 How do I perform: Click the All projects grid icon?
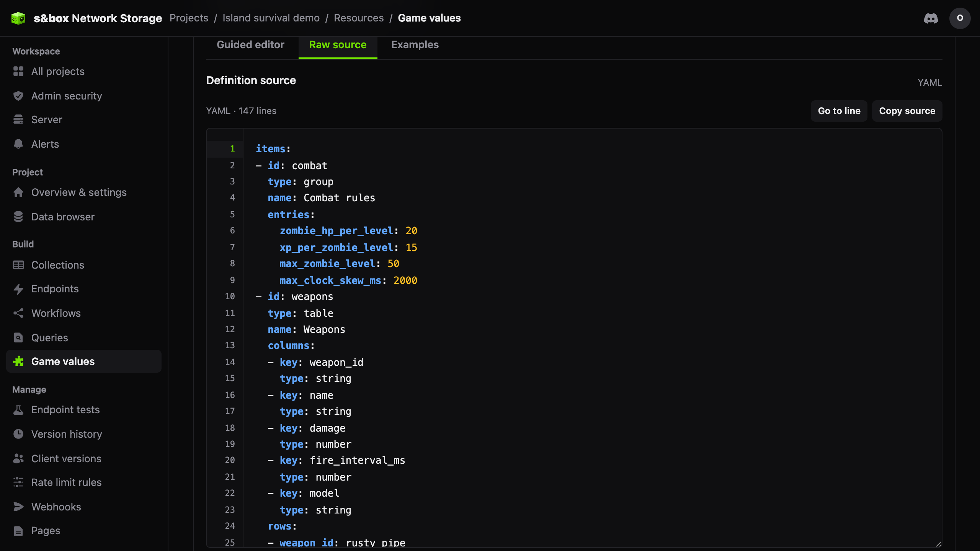coord(18,72)
